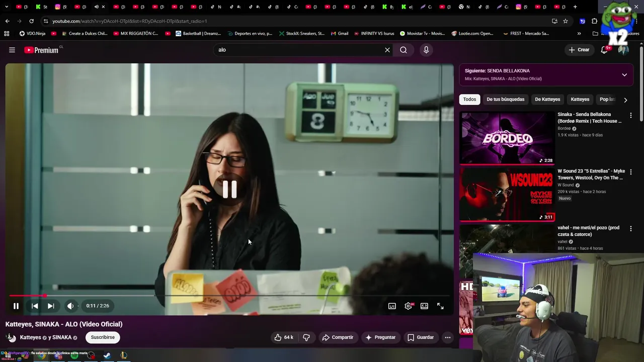Image resolution: width=644 pixels, height=362 pixels.
Task: Open League of Legends from the taskbar
Action: (x=124, y=356)
